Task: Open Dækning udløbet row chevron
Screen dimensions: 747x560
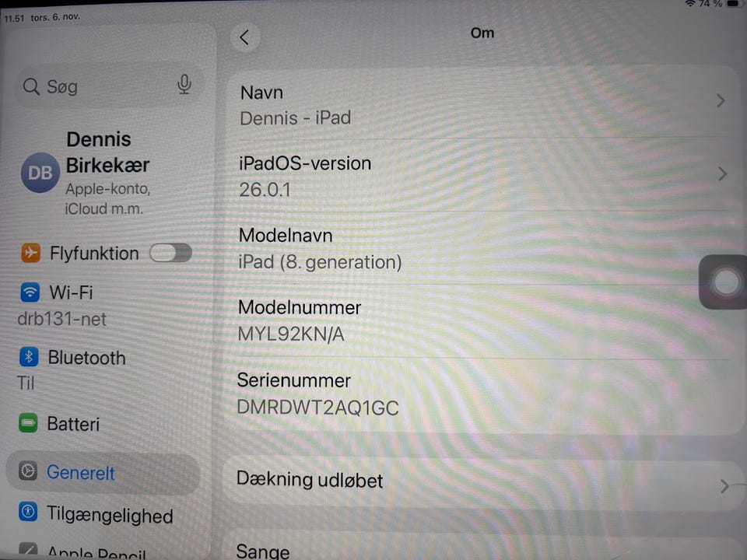Action: 724,486
